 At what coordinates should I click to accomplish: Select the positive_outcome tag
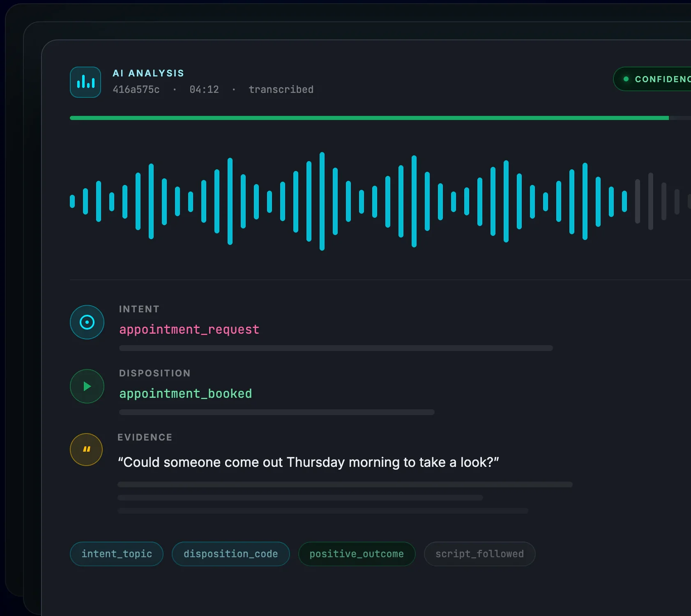[x=357, y=554]
